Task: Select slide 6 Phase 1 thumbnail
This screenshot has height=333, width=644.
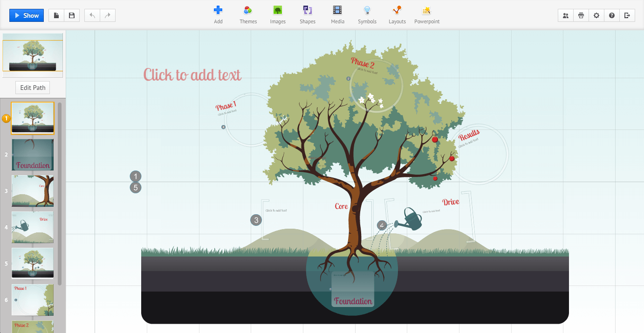Action: [33, 300]
